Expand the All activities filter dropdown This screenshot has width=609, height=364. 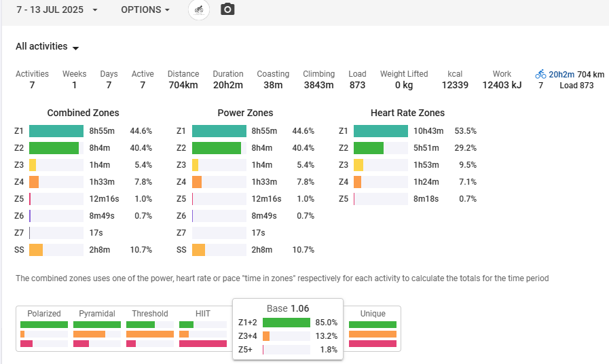pos(48,47)
